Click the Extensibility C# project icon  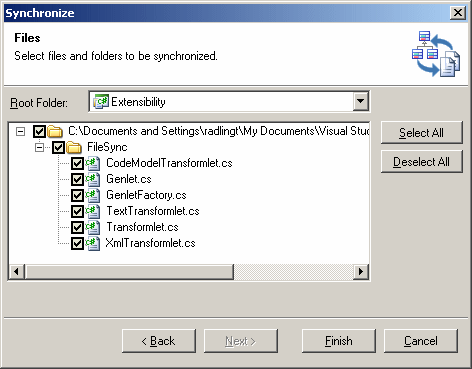click(101, 101)
